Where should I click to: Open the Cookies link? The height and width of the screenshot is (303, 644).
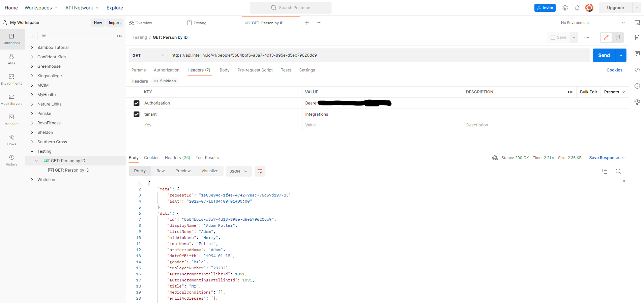[x=614, y=70]
